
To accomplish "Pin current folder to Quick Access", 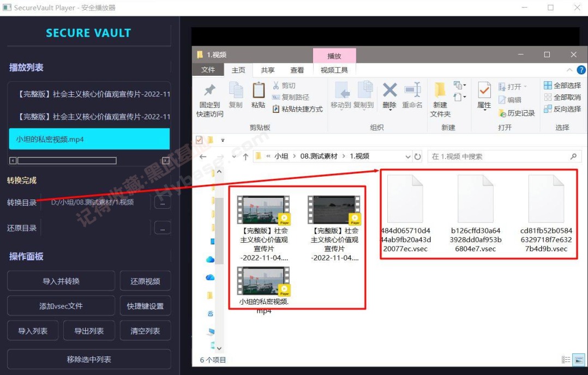I will coord(209,97).
